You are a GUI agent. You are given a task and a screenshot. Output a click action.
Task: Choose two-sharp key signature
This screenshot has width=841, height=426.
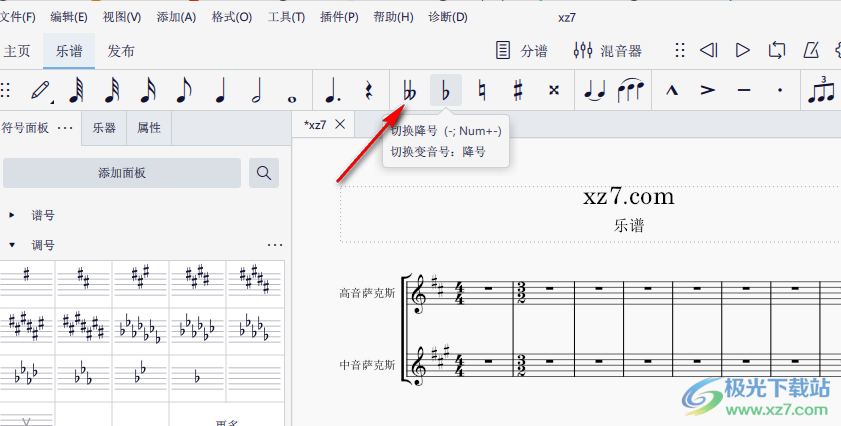83,283
